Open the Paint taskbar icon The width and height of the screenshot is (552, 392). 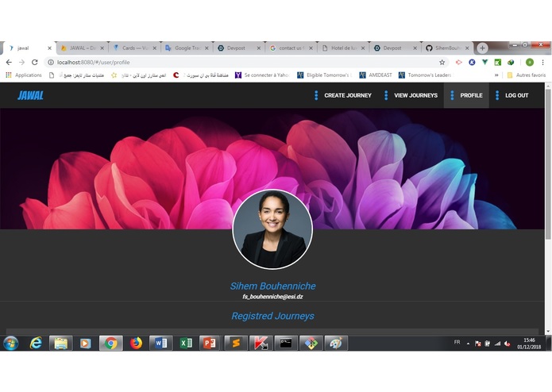335,343
